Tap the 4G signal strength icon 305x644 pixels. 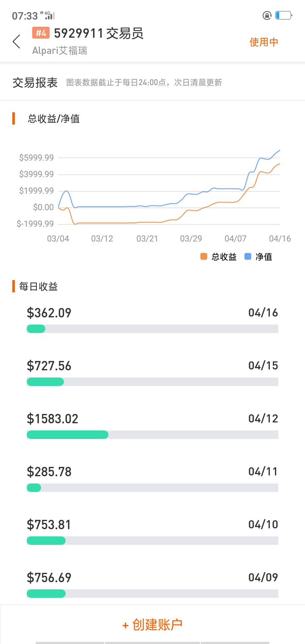[x=47, y=16]
